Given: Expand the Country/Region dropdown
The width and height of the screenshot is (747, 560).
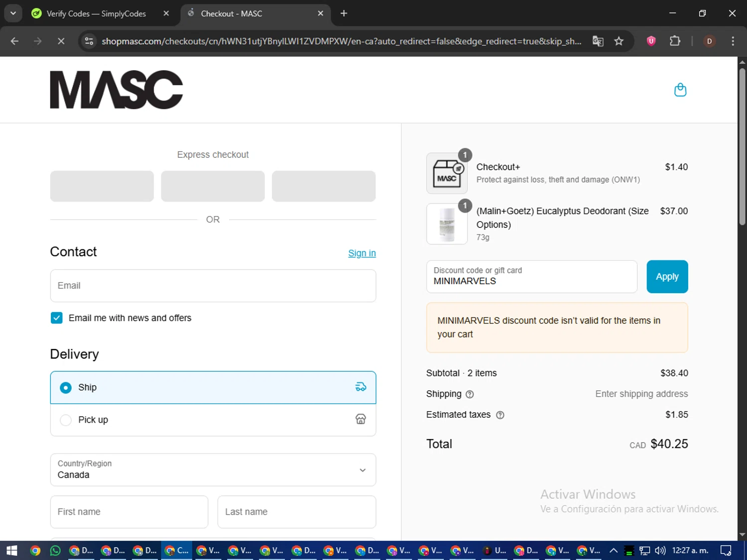Looking at the screenshot, I should pos(213,469).
